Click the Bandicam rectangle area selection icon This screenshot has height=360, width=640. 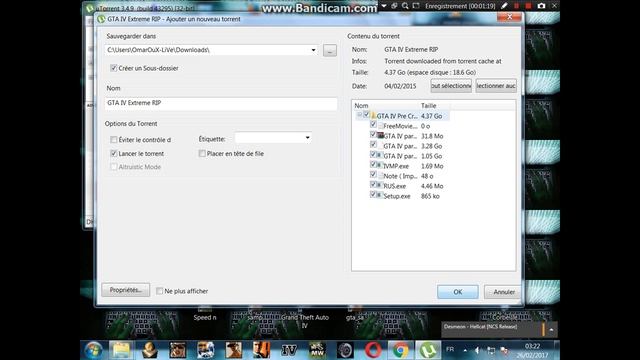coord(416,6)
